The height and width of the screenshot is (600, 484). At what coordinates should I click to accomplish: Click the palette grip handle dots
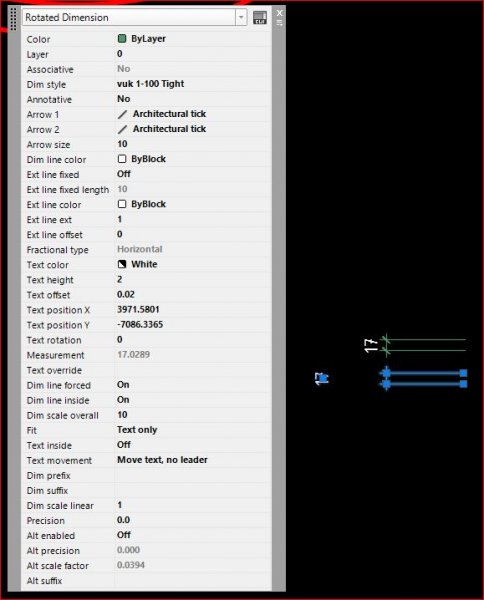13,19
